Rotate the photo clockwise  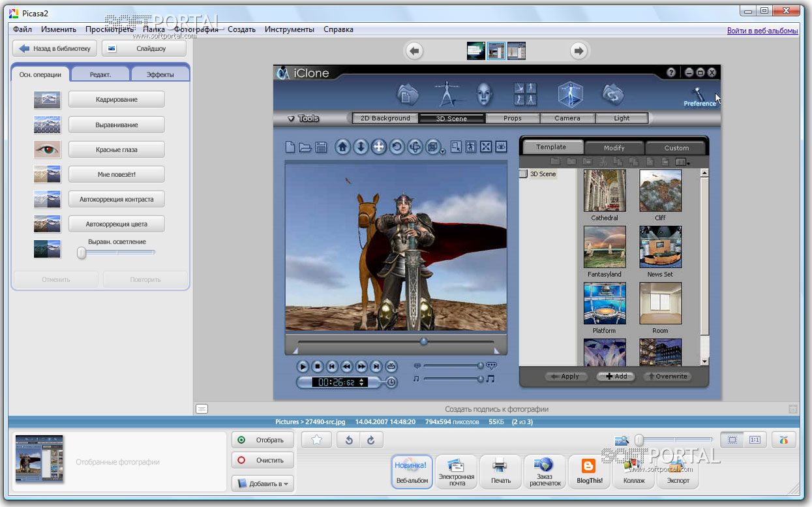(x=371, y=440)
